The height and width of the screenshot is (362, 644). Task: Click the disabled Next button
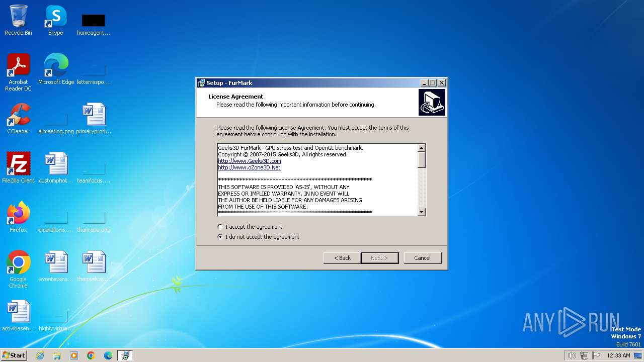[x=379, y=258]
